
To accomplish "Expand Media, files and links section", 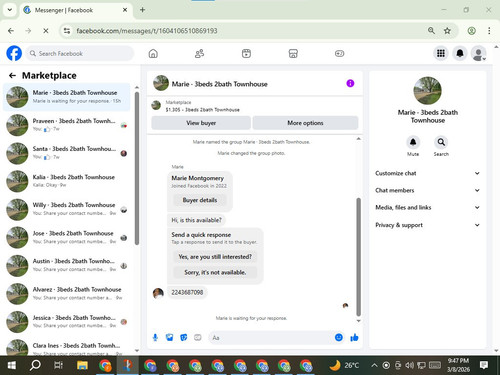I will [428, 207].
